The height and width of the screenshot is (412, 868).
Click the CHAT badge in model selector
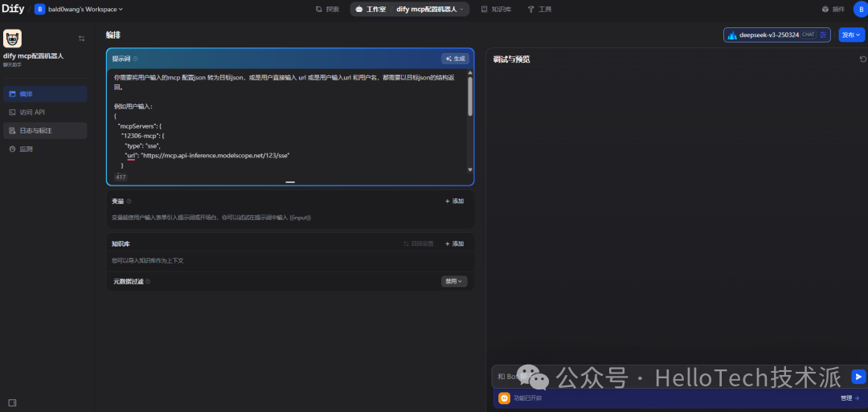click(x=809, y=35)
